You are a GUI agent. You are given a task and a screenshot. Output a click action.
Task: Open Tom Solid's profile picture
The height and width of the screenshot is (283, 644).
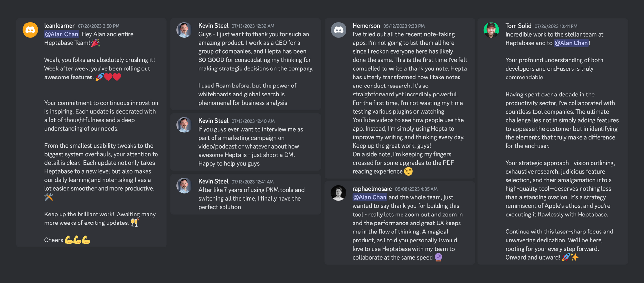point(491,30)
